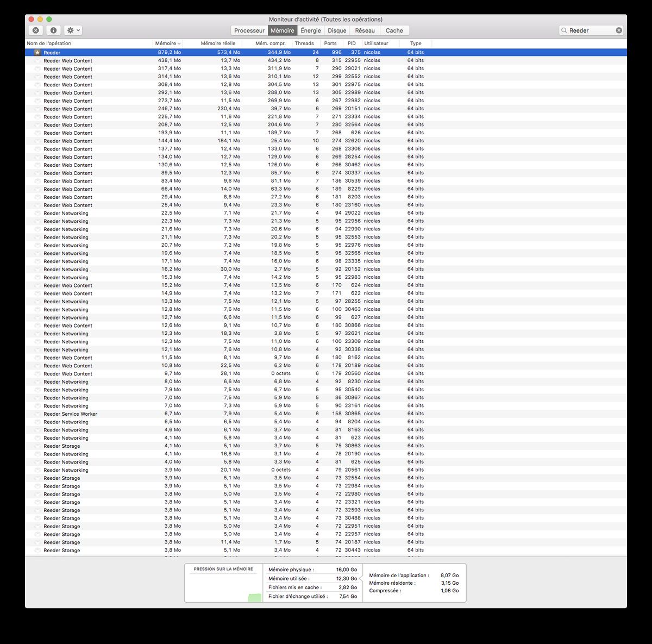
Task: Toggle the Mémoire column sort arrow
Action: point(179,43)
